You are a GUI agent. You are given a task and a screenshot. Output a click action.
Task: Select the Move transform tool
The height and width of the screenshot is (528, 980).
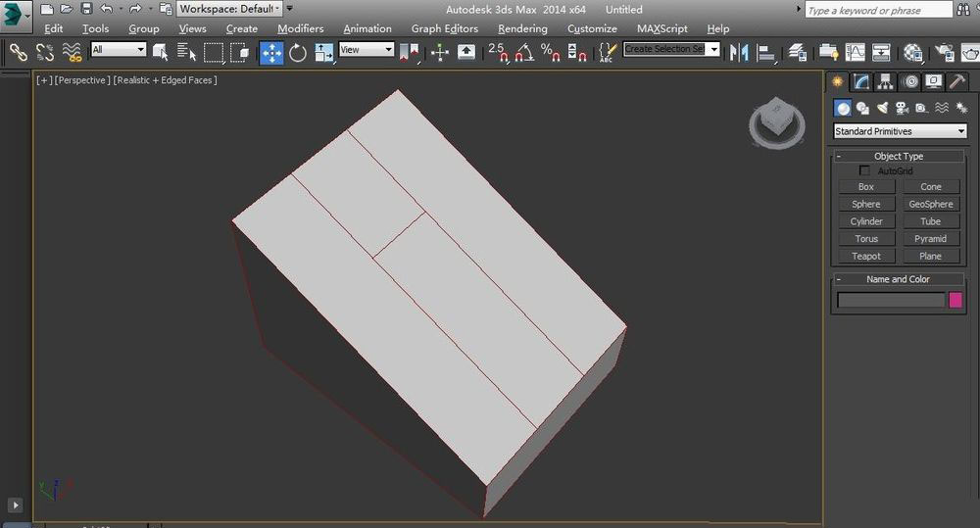[271, 52]
